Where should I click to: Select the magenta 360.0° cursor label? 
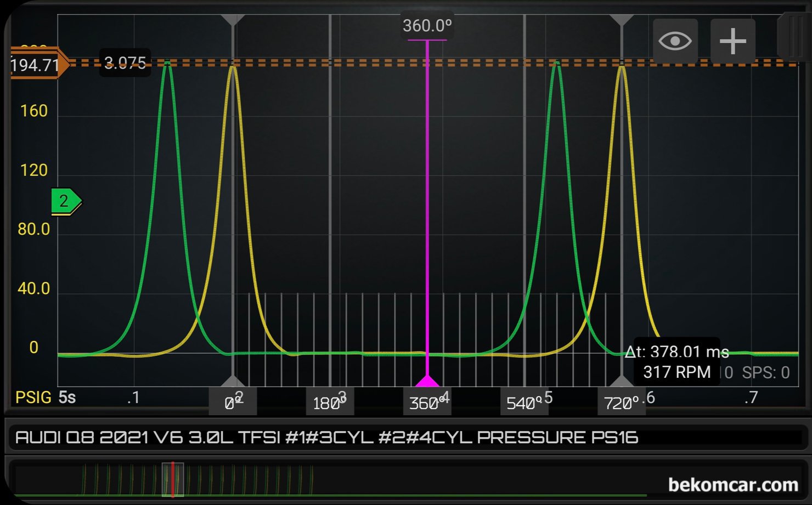427,26
